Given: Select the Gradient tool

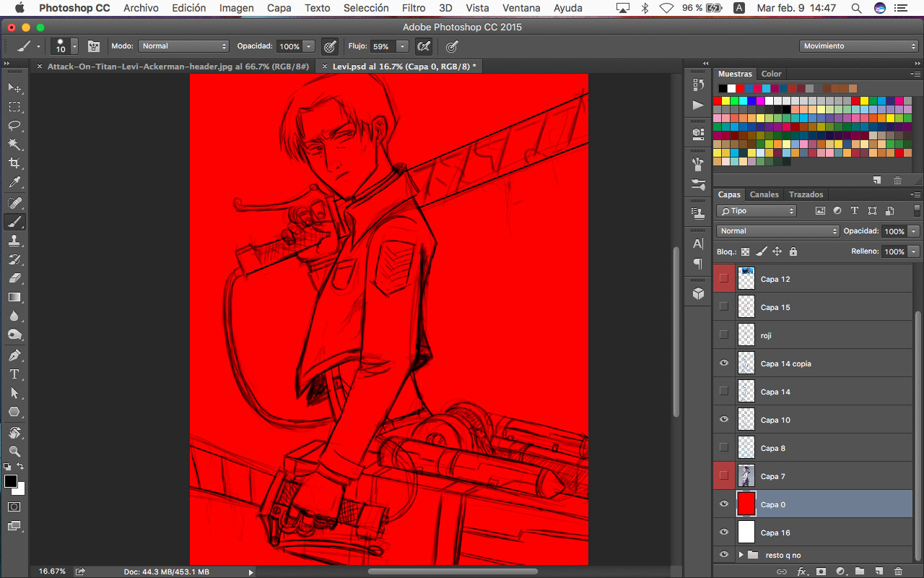Looking at the screenshot, I should pos(14,297).
